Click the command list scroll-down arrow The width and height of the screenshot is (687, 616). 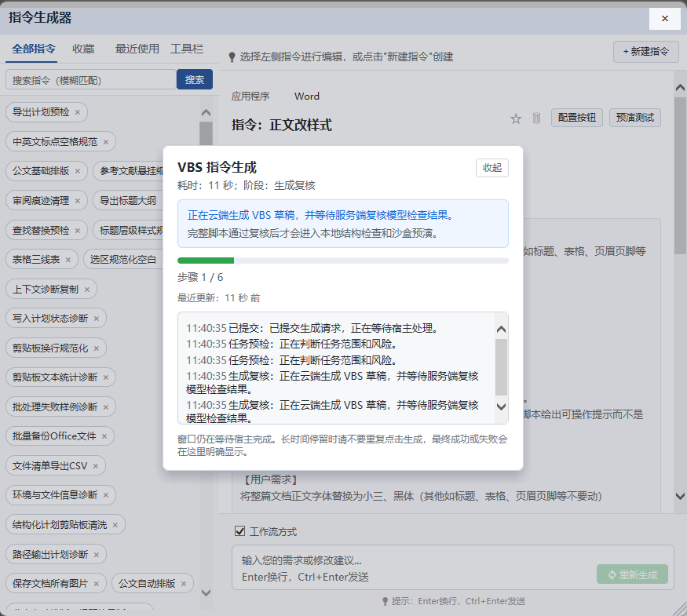(206, 592)
